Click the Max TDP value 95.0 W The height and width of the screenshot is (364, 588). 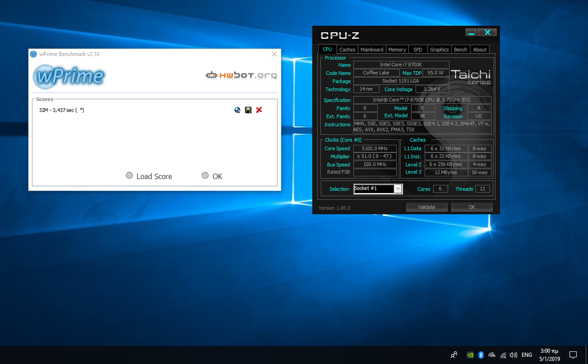coord(435,73)
